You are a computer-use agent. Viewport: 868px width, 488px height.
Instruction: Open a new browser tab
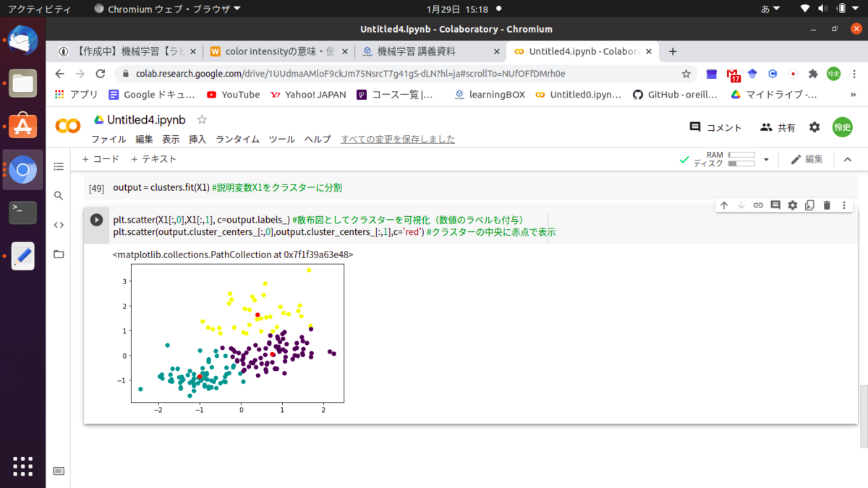tap(673, 51)
